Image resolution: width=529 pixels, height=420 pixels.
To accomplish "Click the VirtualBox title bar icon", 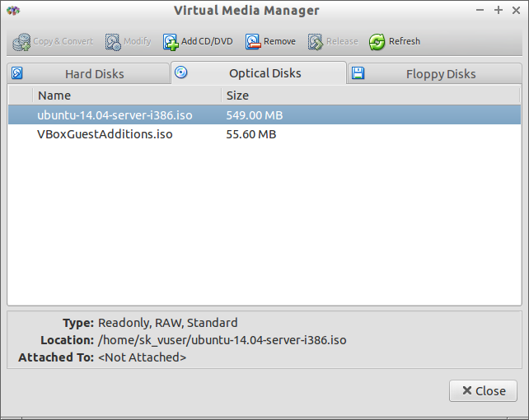I will tap(13, 11).
